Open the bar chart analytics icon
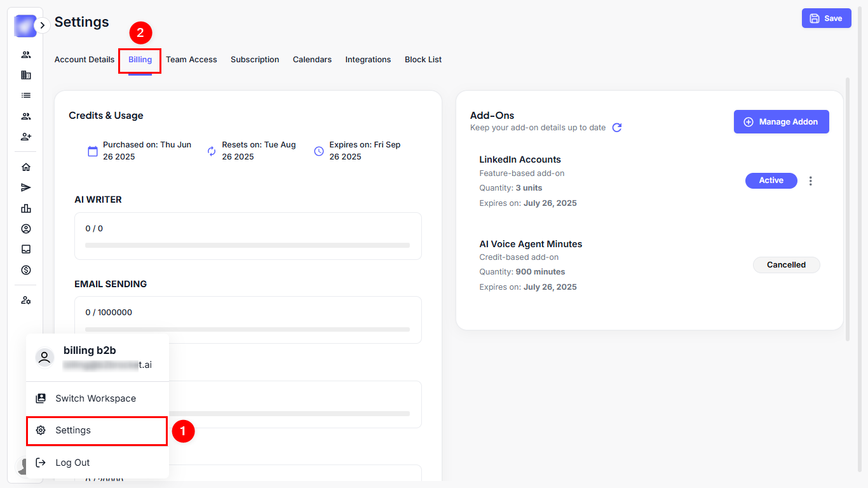 point(26,208)
